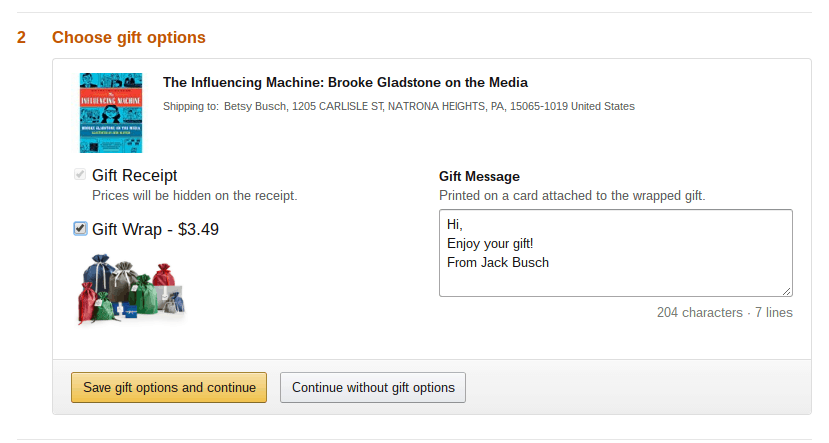
Task: Choose "Continue without gift options"
Action: pos(373,387)
